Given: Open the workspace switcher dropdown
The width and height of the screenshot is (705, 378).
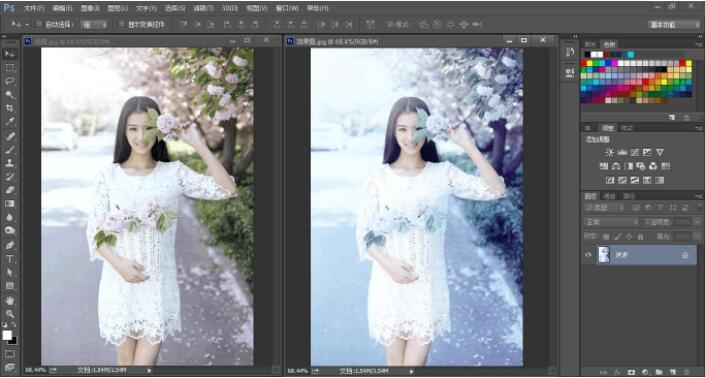Looking at the screenshot, I should 673,24.
